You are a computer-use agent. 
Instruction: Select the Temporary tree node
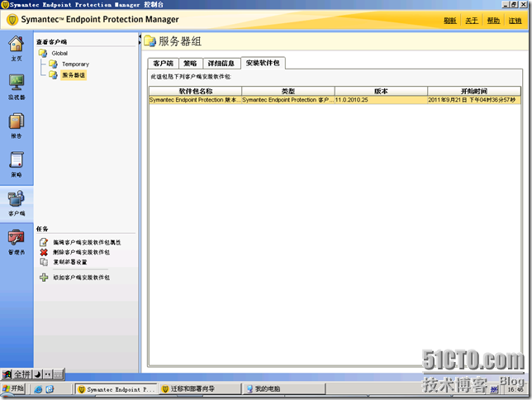75,64
